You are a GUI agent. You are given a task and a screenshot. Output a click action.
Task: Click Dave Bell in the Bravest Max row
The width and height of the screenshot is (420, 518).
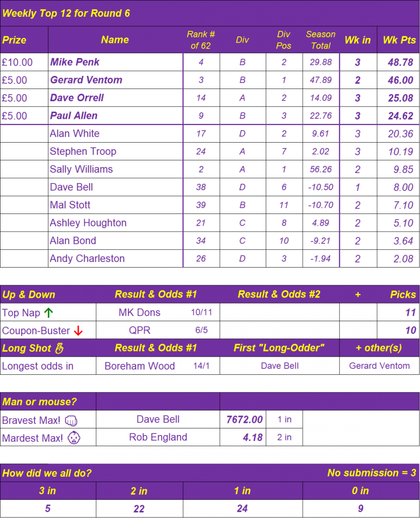(x=158, y=419)
